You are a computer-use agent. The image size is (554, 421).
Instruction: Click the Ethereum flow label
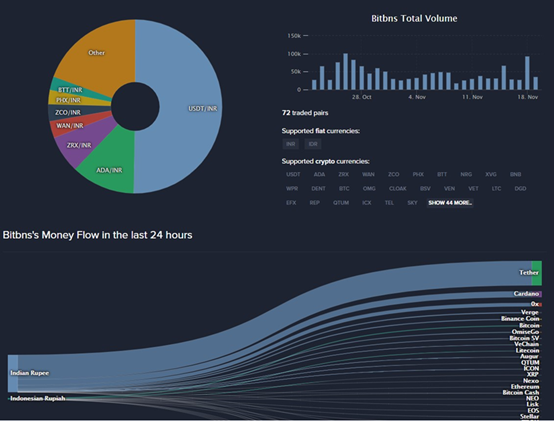pos(525,387)
